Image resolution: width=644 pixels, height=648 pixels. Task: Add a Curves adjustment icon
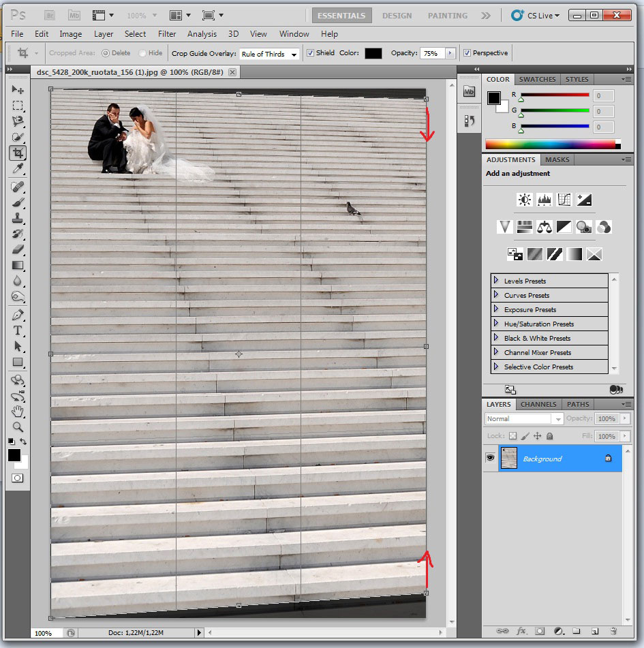coord(564,200)
